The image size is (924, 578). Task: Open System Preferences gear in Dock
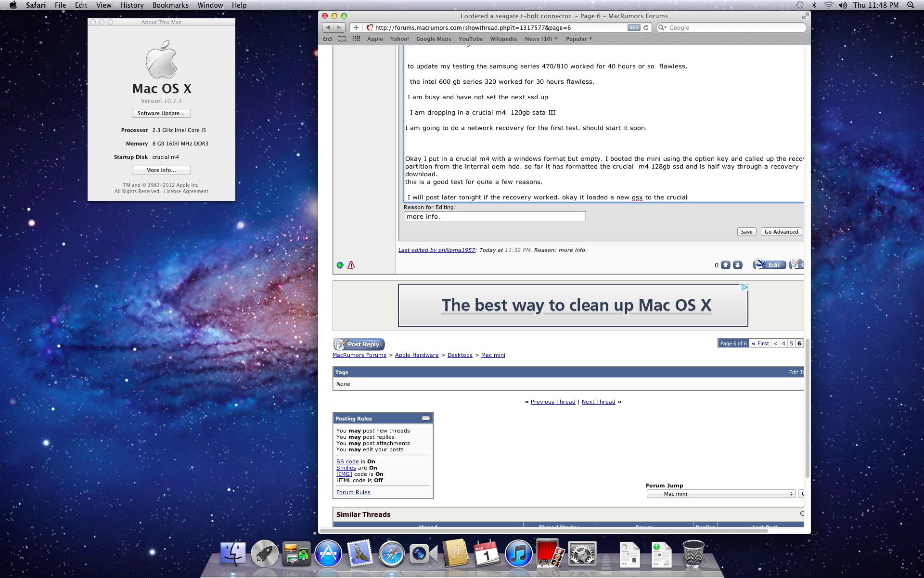point(582,553)
